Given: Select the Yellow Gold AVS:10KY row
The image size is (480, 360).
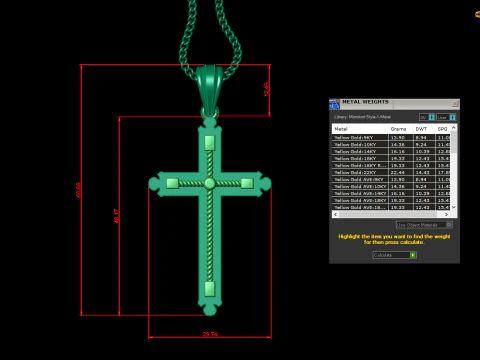Looking at the screenshot, I should click(391, 186).
